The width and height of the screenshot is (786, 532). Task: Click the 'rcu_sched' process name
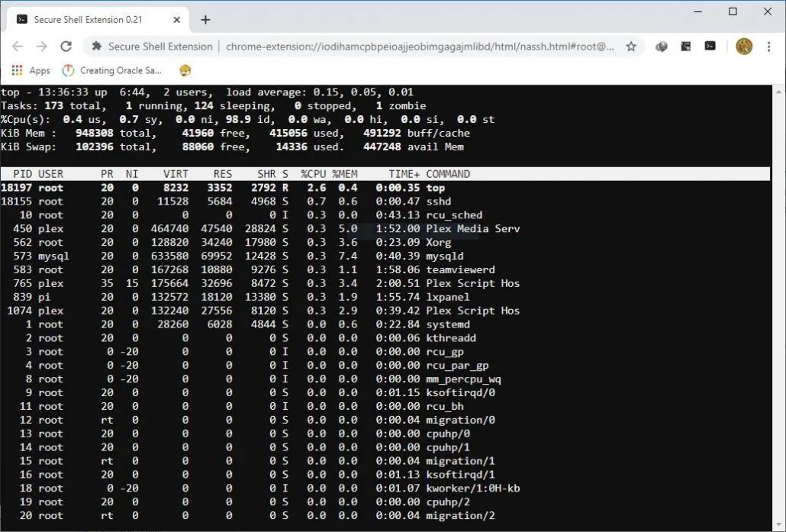point(454,215)
